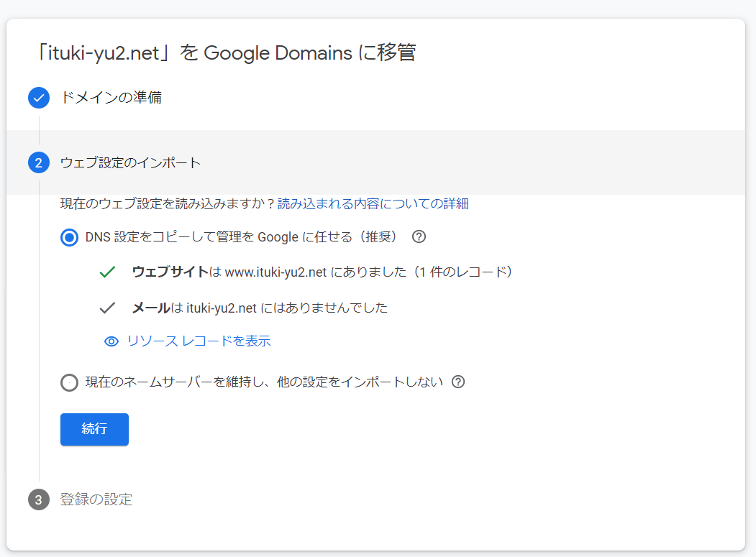Click the help icon beside DNS コピー option

point(418,236)
